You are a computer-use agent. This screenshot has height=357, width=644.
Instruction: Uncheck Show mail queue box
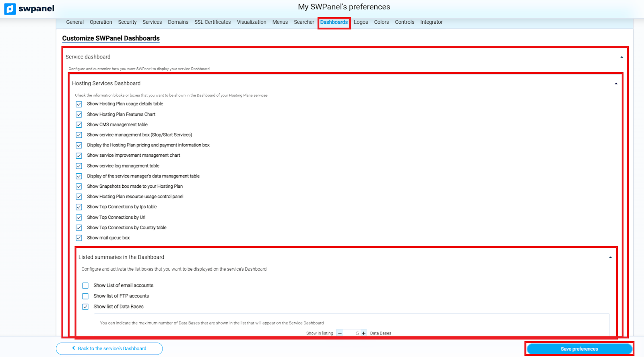point(79,238)
